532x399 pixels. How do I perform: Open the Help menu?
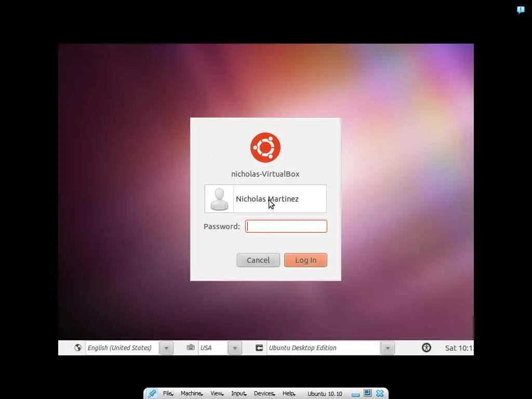289,394
